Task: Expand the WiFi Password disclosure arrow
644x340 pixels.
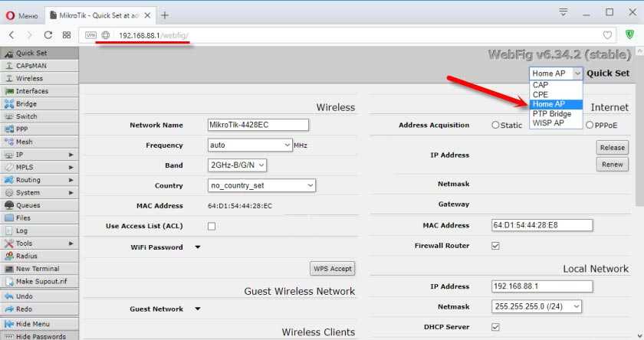Action: coord(197,247)
